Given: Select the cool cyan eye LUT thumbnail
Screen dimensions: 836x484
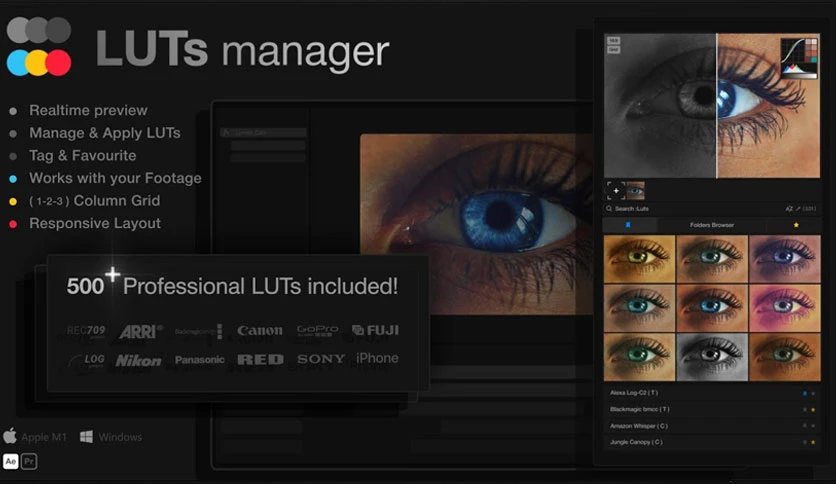Looking at the screenshot, I should (639, 308).
